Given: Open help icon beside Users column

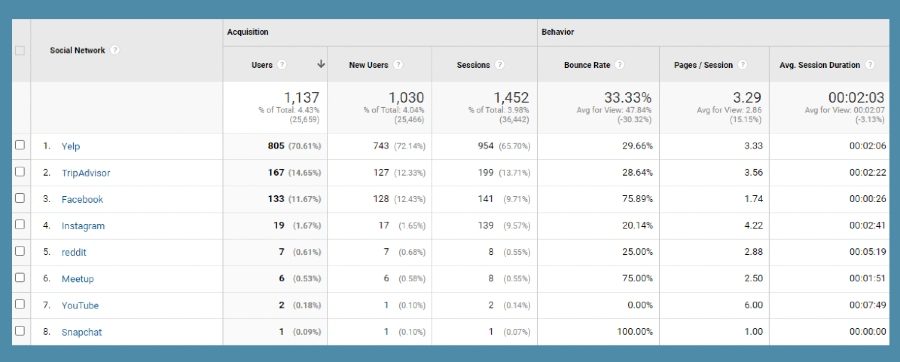Looking at the screenshot, I should tap(282, 65).
